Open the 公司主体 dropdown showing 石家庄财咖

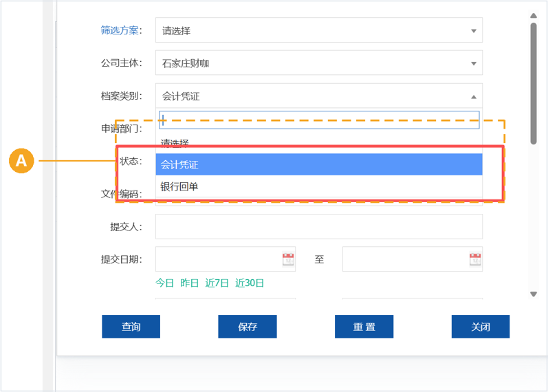tap(319, 63)
